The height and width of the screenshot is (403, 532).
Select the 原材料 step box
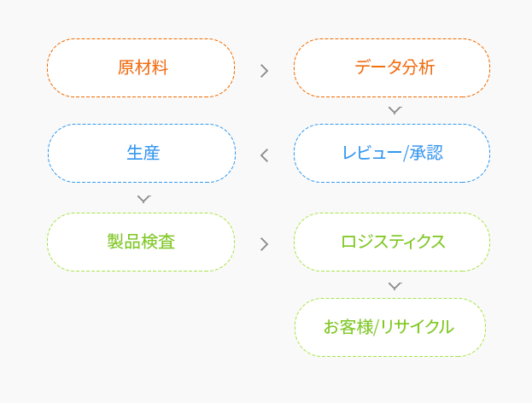[x=141, y=67]
